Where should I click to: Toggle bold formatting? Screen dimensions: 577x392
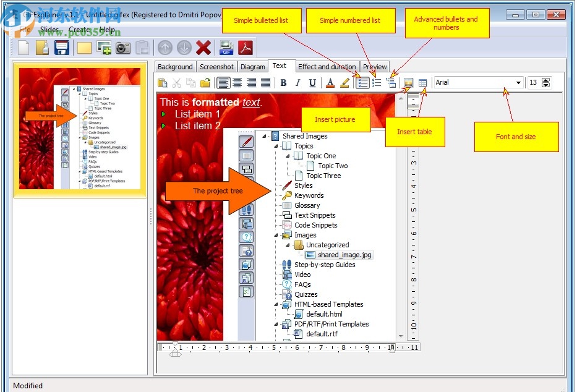(283, 83)
